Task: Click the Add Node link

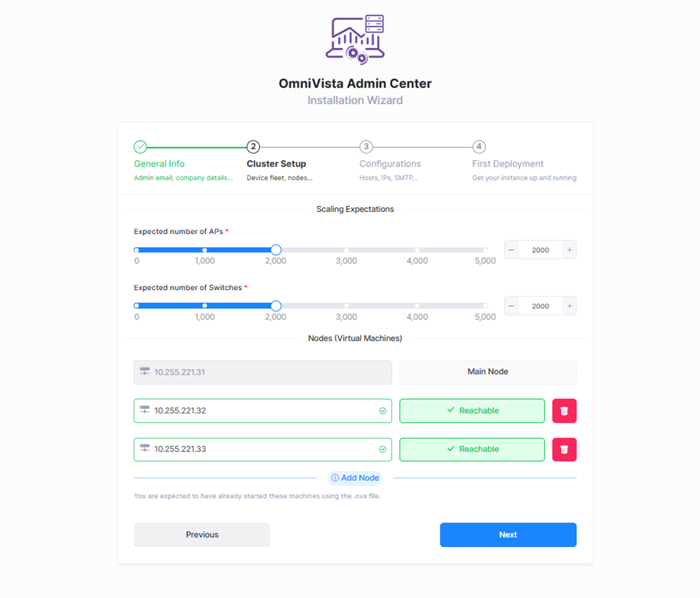Action: [x=355, y=478]
